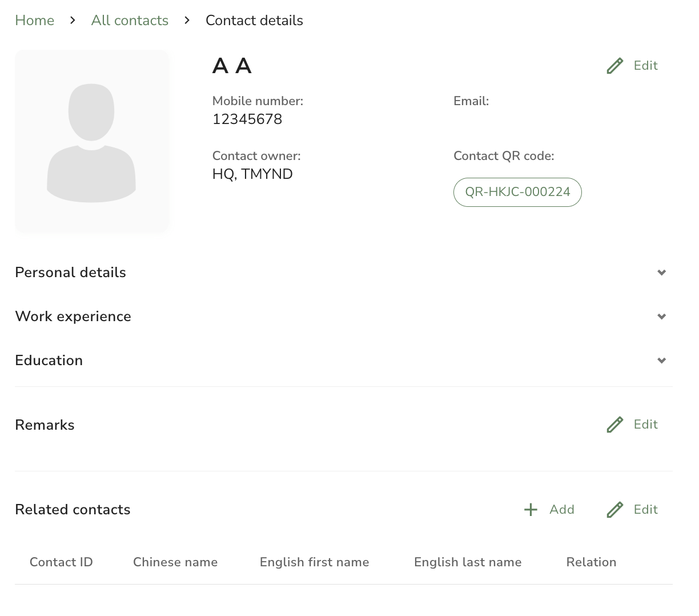Click the Remarks section heading
699x616 pixels.
(45, 425)
